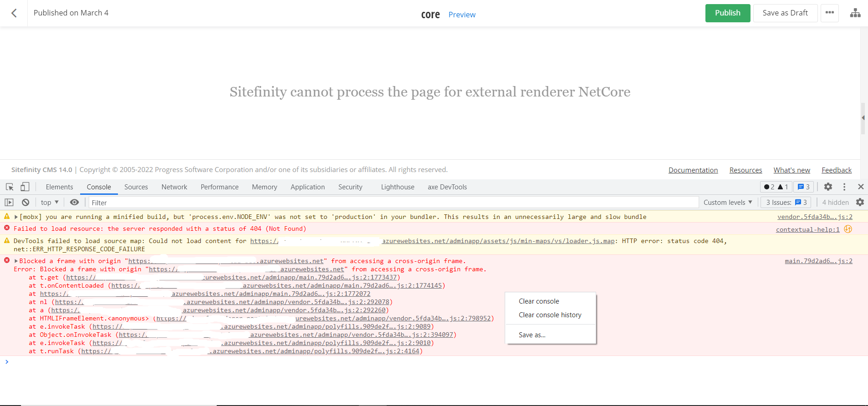Screen dimensions: 868x406
Task: Collapse the side panel arrow at right edge
Action: tap(863, 118)
